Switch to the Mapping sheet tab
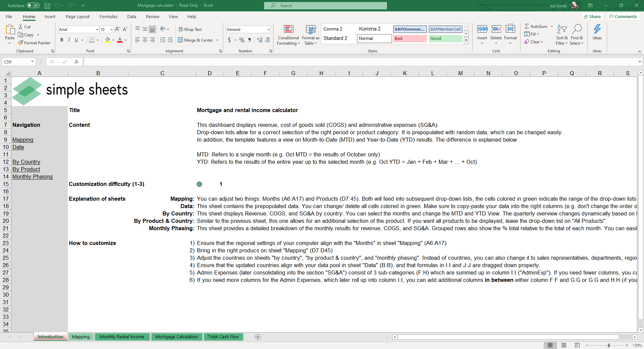 81,337
